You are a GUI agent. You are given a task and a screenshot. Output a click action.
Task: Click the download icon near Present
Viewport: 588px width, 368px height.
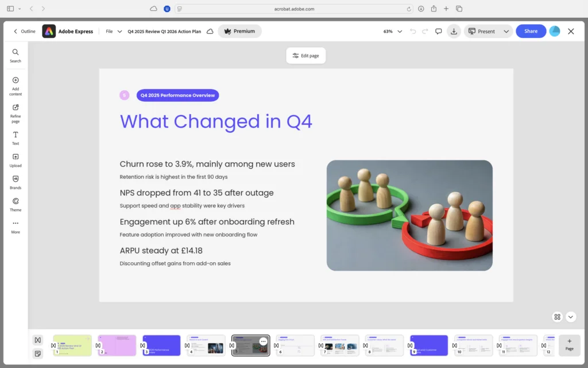(x=454, y=31)
